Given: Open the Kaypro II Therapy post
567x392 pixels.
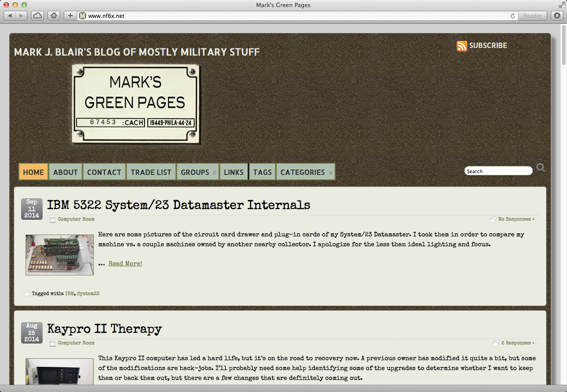Looking at the screenshot, I should click(x=105, y=329).
